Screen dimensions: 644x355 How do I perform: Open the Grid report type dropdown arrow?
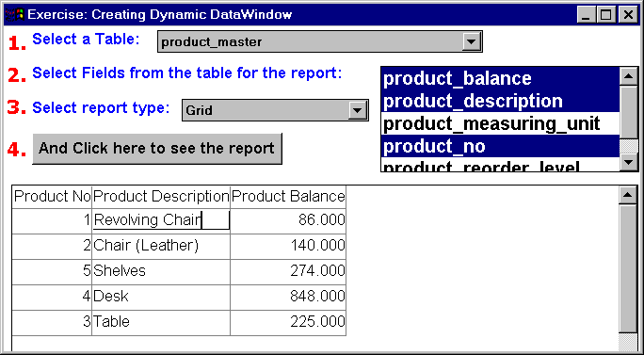(358, 110)
